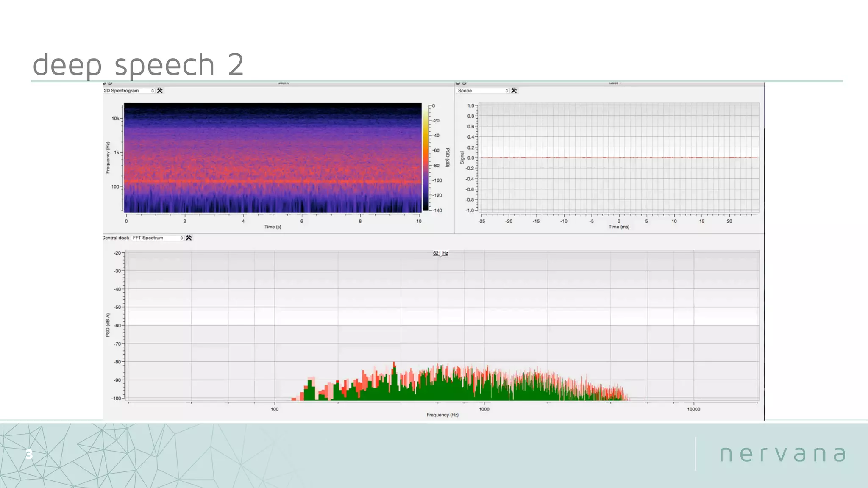Click the Central dock label
868x488 pixels.
[116, 238]
